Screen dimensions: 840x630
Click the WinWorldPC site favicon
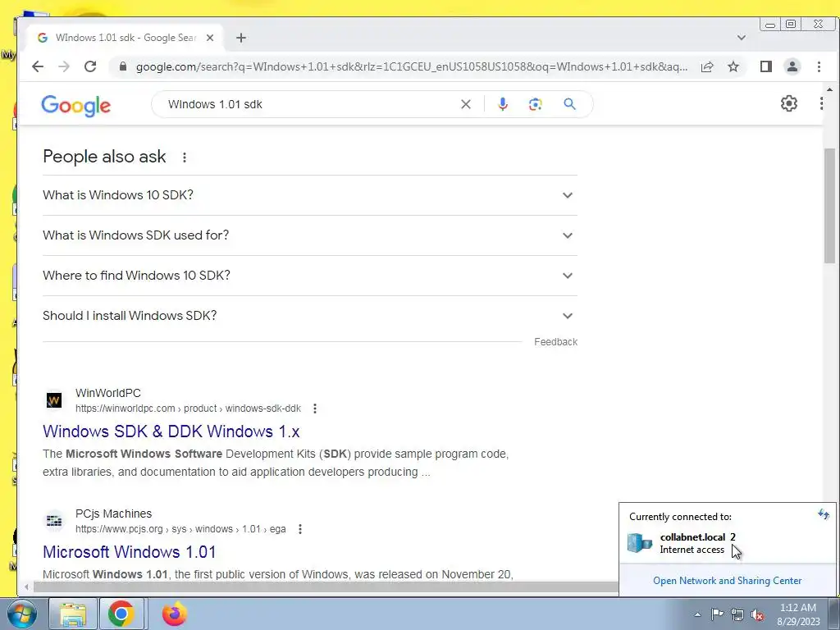click(54, 400)
